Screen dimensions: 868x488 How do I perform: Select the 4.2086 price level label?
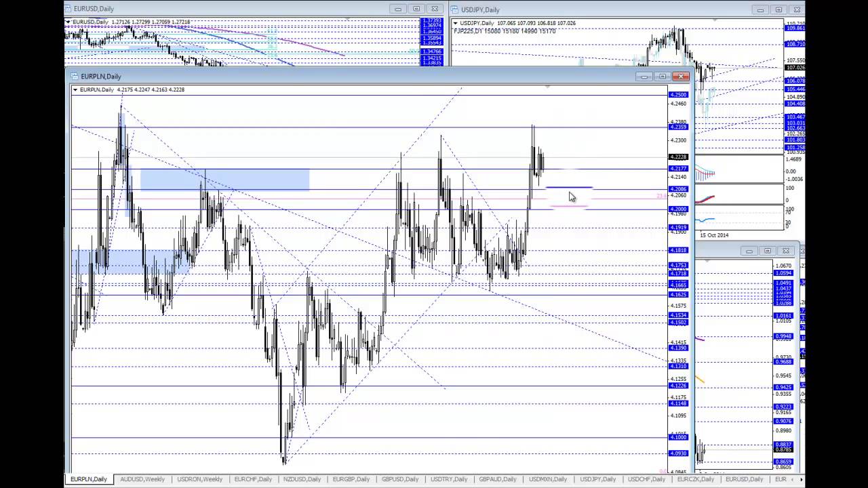(678, 189)
